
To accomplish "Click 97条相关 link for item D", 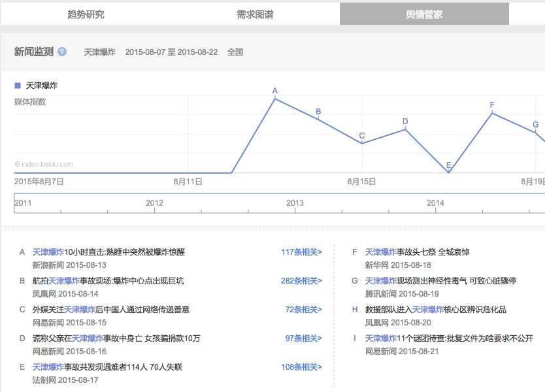I will [x=303, y=338].
